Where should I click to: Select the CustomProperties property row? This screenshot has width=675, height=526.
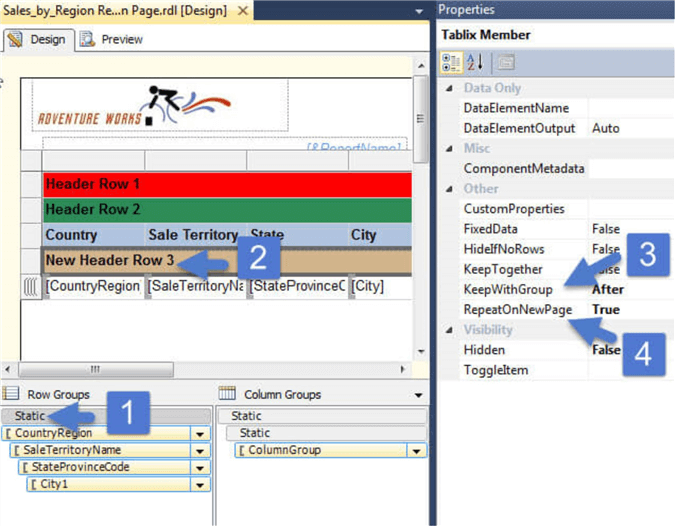pos(567,209)
